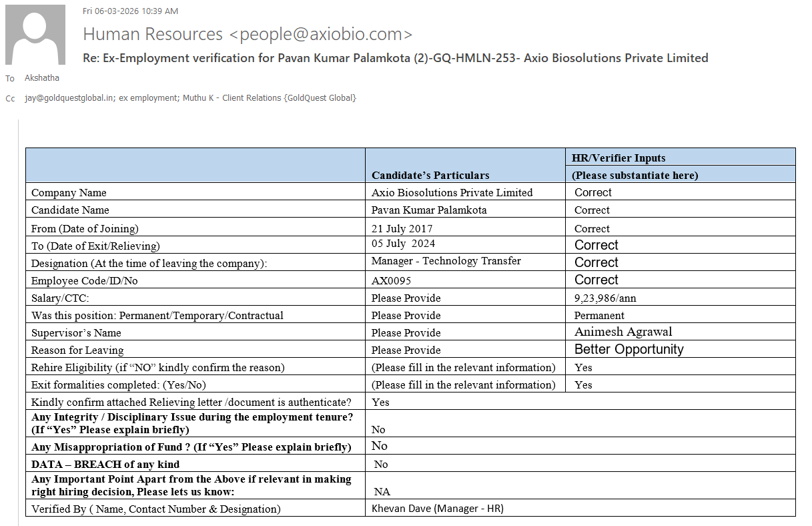Image resolution: width=812 pixels, height=526 pixels.
Task: Click No answer for Misappropriation of Fund
Action: [x=379, y=446]
